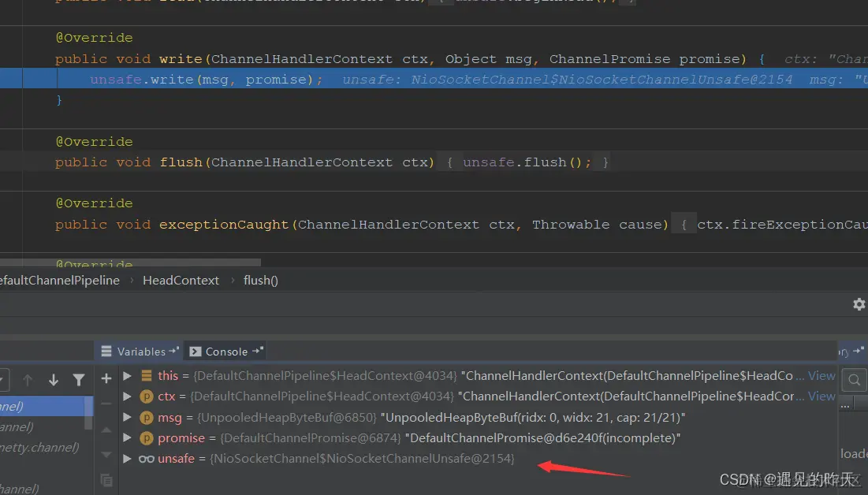Click the closing brace of write method
The height and width of the screenshot is (495, 868).
(58, 100)
